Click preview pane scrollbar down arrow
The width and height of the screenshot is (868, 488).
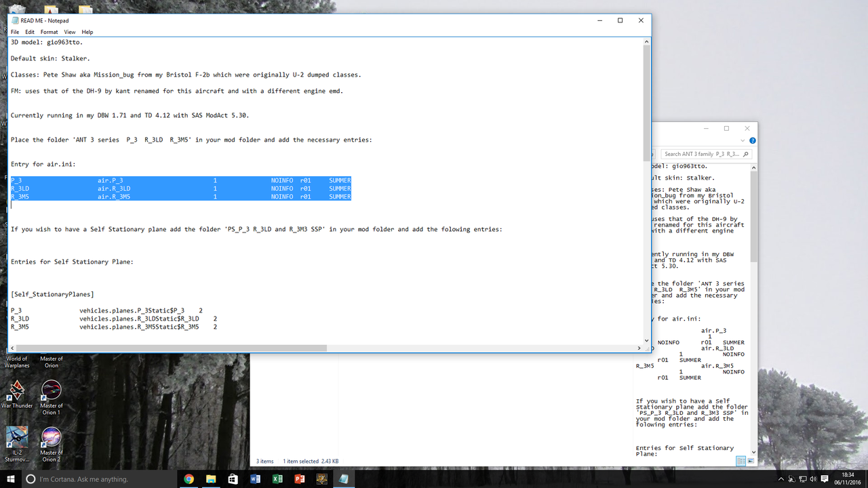pos(754,451)
